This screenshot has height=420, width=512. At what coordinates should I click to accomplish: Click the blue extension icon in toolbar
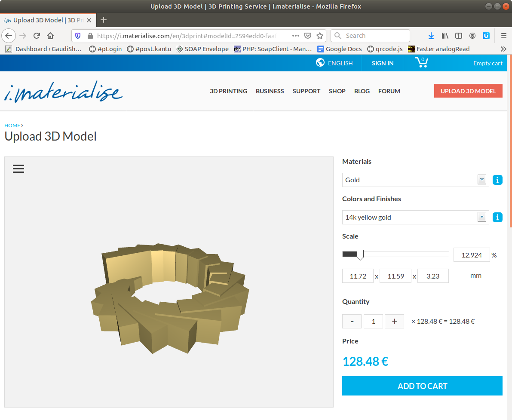click(486, 36)
